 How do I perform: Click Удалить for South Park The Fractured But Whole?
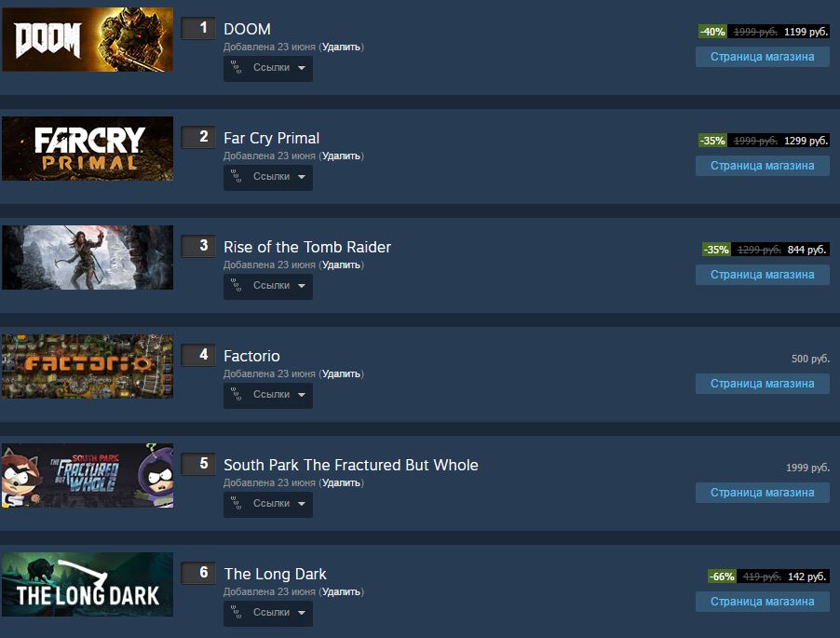pos(341,482)
